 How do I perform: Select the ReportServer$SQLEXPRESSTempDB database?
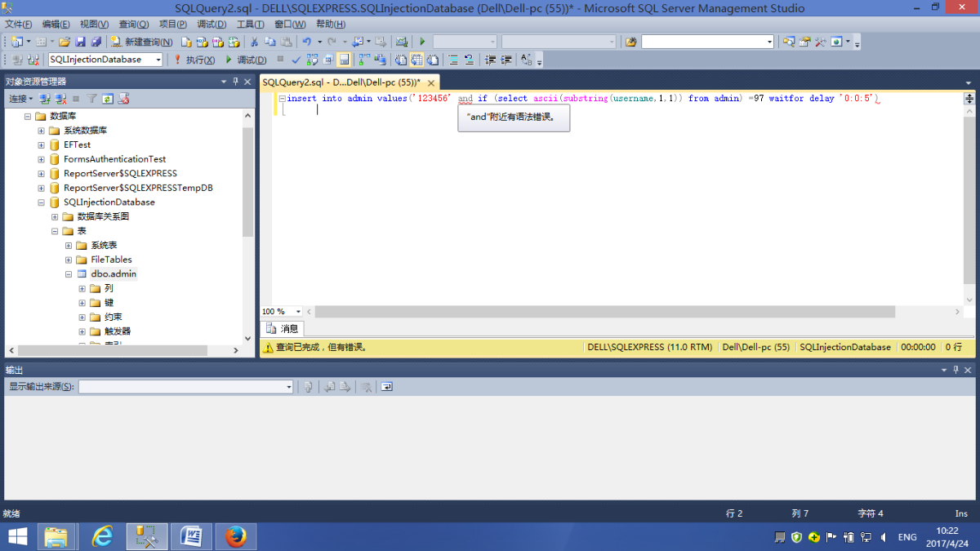[138, 188]
